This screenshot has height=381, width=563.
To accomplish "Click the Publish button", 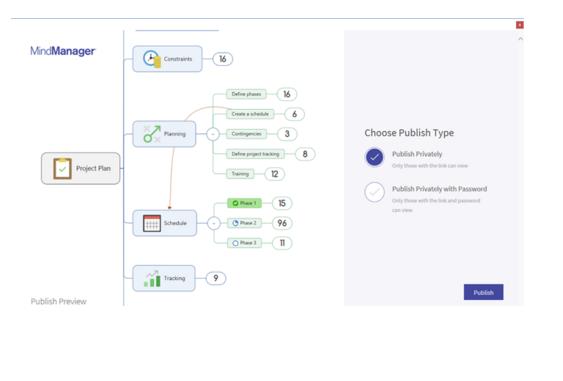I will pos(483,292).
